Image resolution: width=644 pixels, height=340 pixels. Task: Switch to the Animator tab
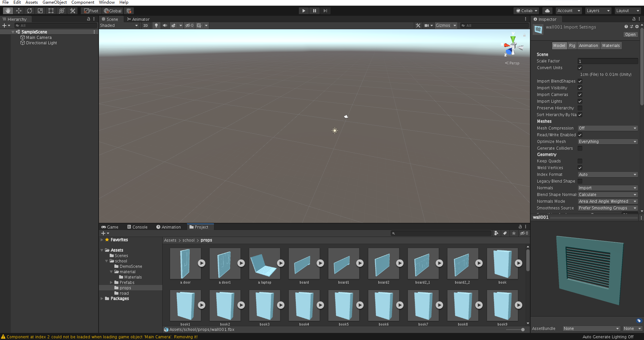tap(138, 19)
